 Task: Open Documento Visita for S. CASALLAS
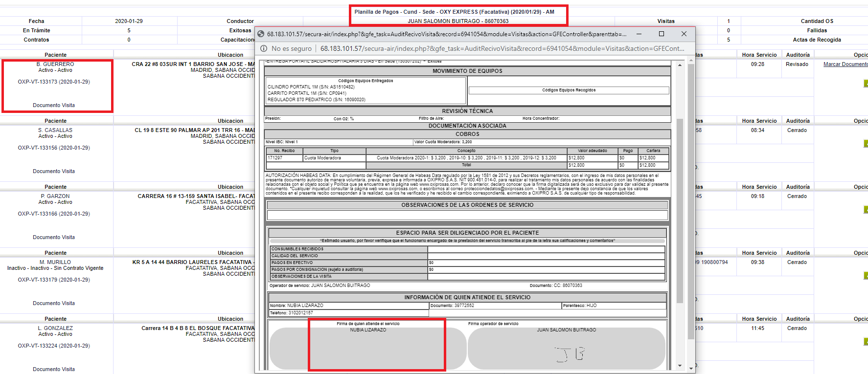pos(54,171)
